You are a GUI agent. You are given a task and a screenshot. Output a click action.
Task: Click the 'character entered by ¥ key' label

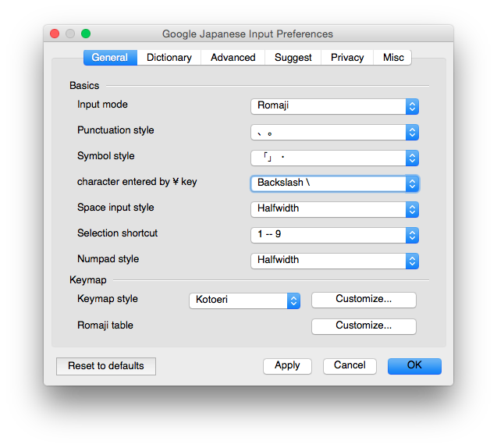tap(137, 182)
